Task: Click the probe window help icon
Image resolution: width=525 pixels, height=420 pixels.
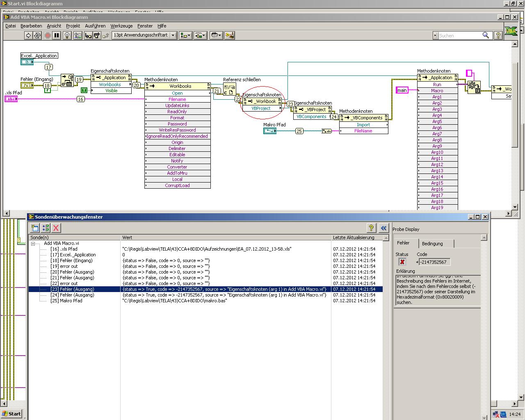Action: [x=371, y=228]
